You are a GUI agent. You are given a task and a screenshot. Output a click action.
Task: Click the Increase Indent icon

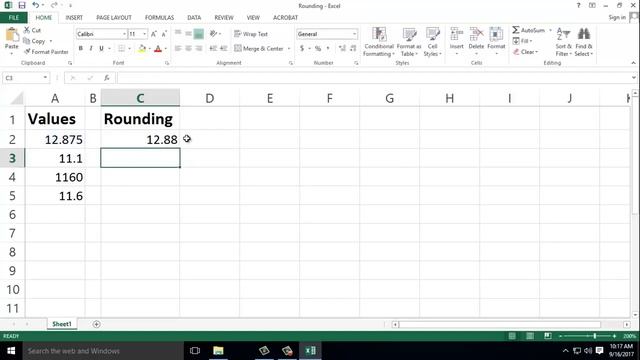pos(223,48)
